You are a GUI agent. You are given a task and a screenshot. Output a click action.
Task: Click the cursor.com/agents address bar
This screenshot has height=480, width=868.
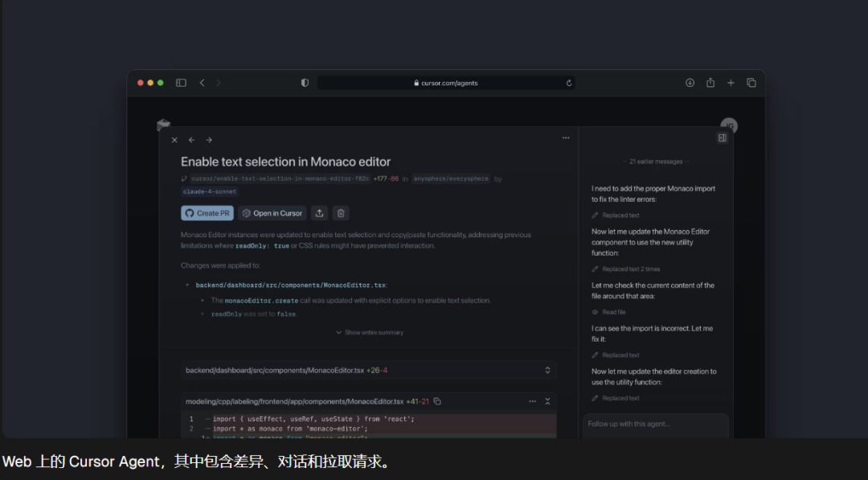tap(445, 83)
